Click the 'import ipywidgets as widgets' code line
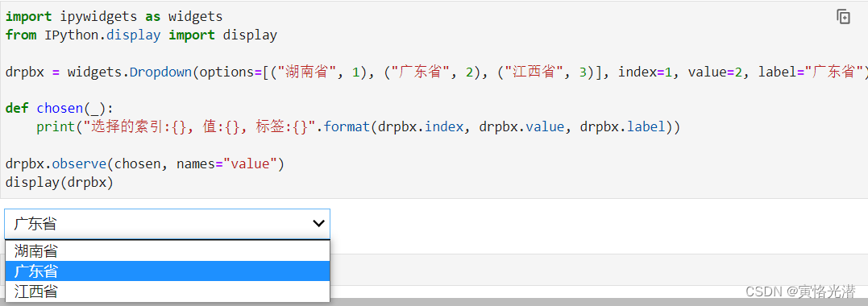Viewport: 868px width, 306px height. pos(114,17)
